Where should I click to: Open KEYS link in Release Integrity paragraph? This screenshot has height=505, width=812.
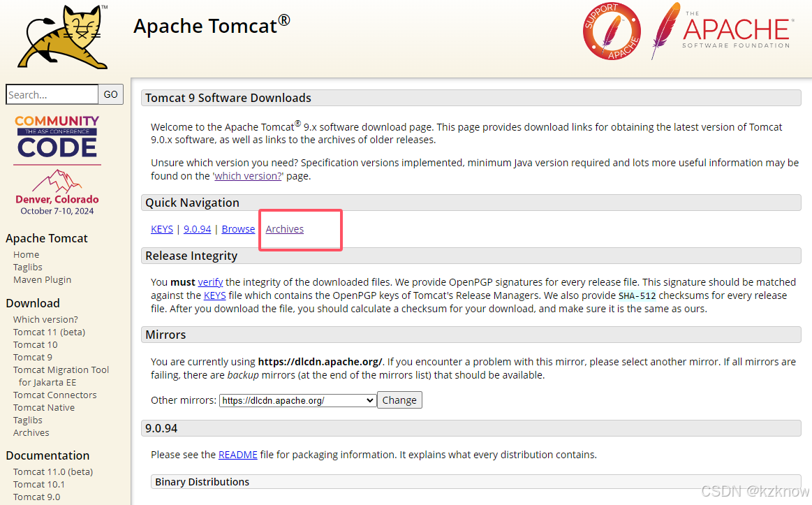215,295
